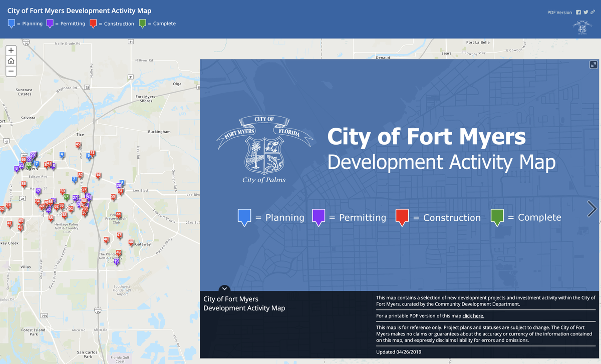
Task: Select red construction marker number 46
Action: coord(106,240)
